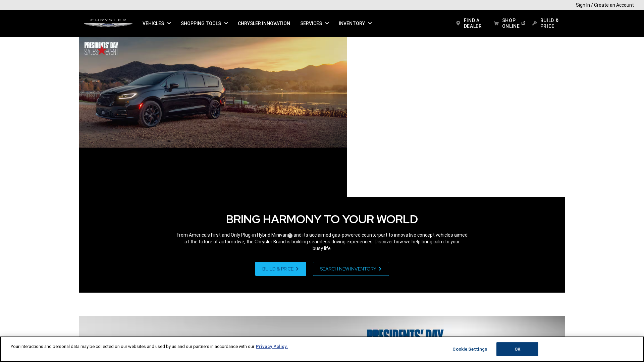This screenshot has height=362, width=644.
Task: Open the Inventory navigation menu
Action: 355,23
